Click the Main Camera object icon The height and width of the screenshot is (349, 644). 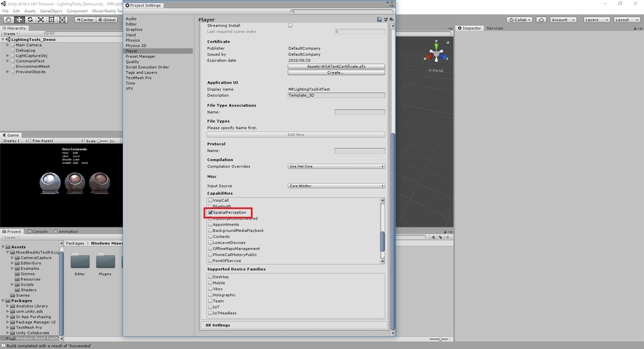(13, 45)
